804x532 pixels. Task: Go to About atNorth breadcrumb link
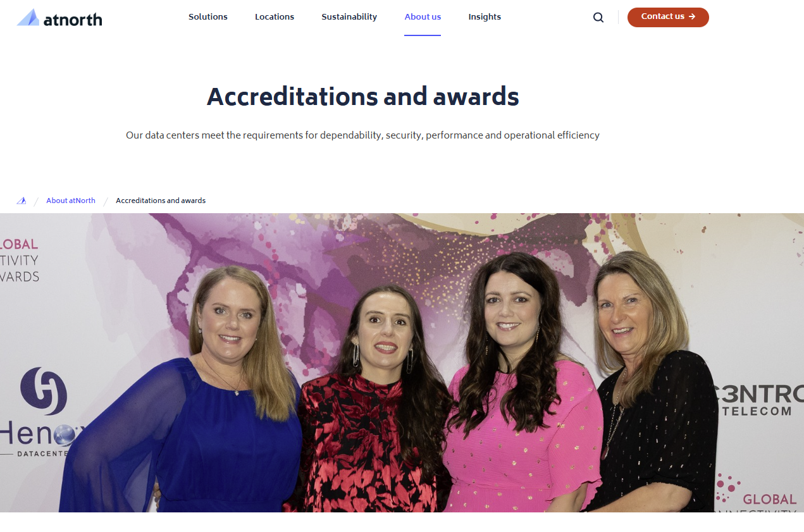tap(71, 201)
